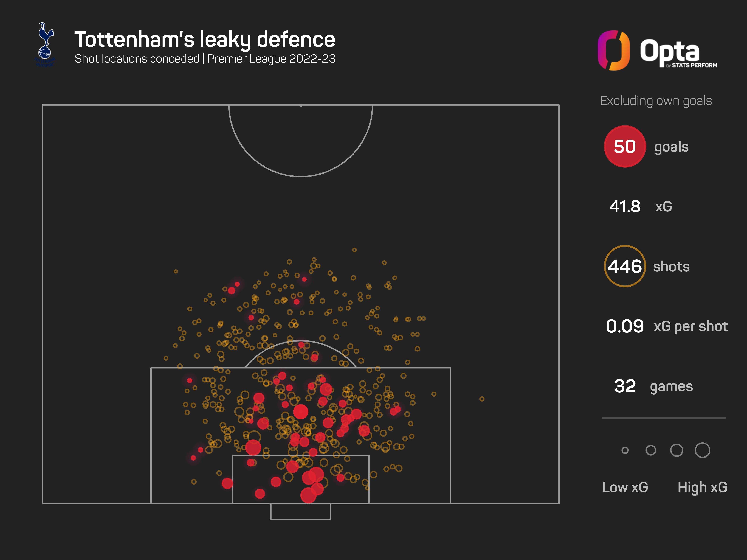
Task: Click the gold-outlined 446 shots circle
Action: coord(624,266)
